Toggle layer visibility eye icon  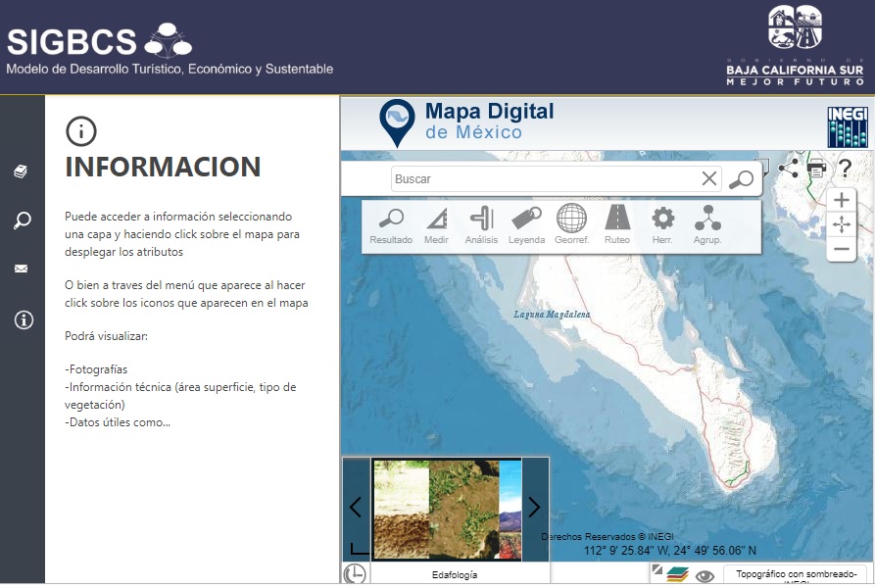pyautogui.click(x=704, y=576)
